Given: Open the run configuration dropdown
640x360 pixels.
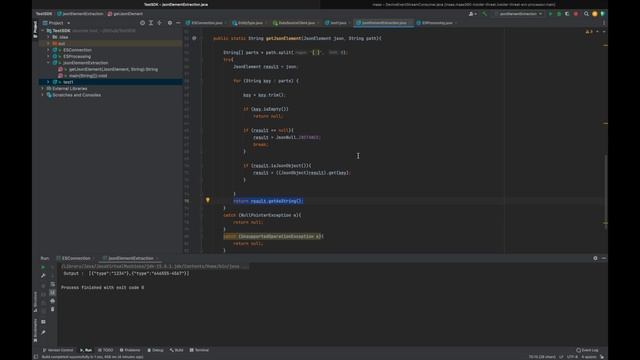Looking at the screenshot, I should point(519,14).
